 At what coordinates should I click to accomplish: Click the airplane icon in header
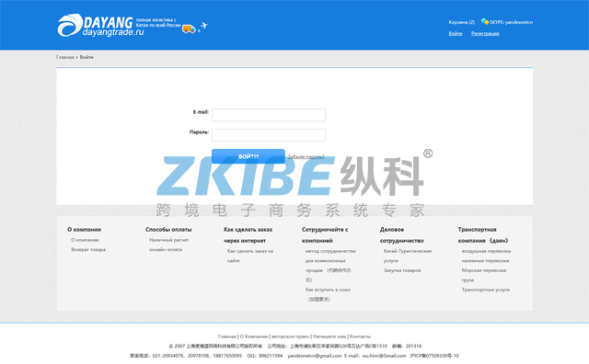tap(203, 26)
